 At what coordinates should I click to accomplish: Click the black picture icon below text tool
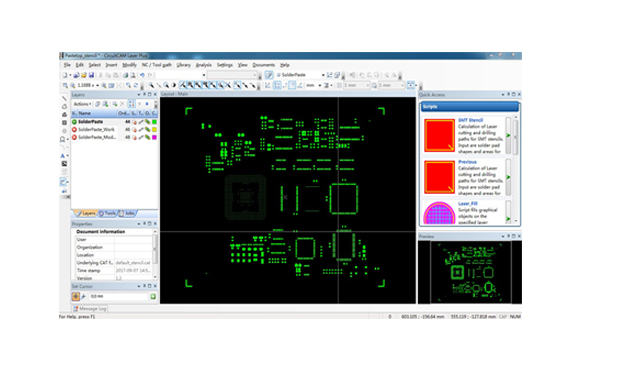[64, 164]
